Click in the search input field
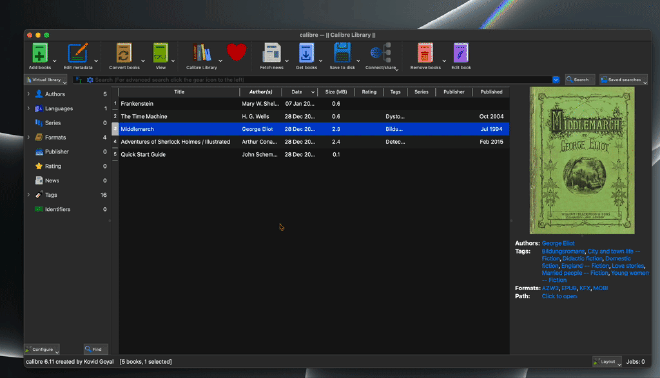Screen dimensions: 660x378 [x=322, y=80]
